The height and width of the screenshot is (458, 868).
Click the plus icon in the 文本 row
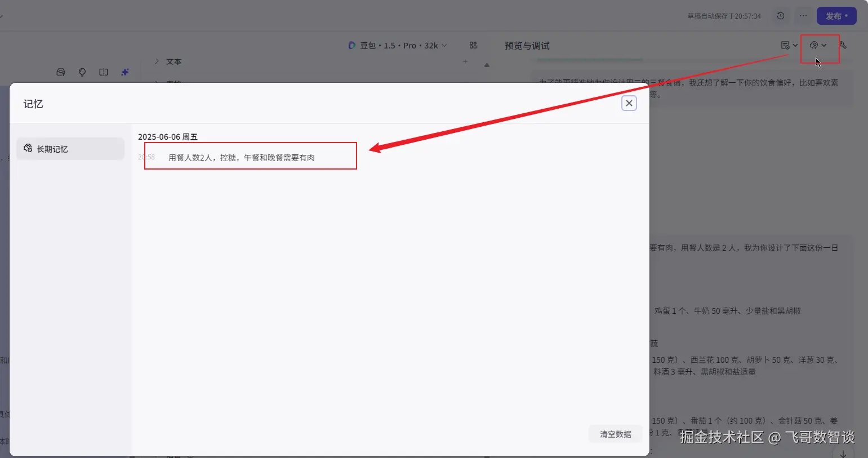pos(465,61)
